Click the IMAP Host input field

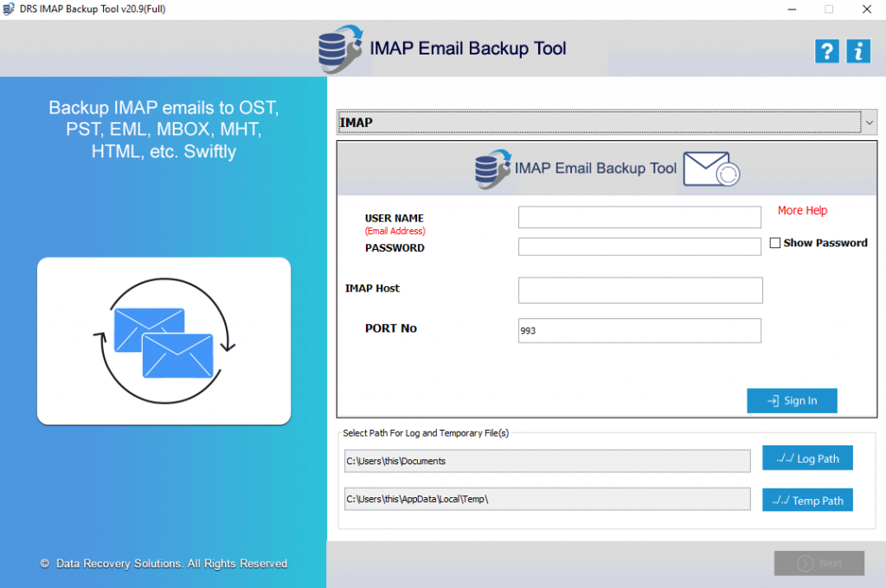coord(639,290)
